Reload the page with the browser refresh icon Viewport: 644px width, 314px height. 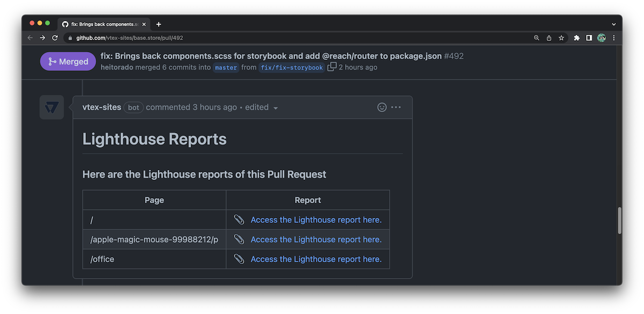tap(55, 38)
